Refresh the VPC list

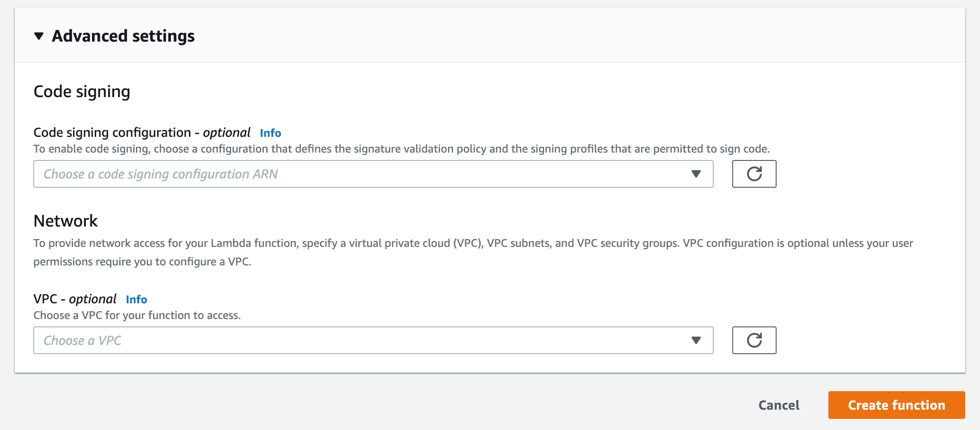754,340
